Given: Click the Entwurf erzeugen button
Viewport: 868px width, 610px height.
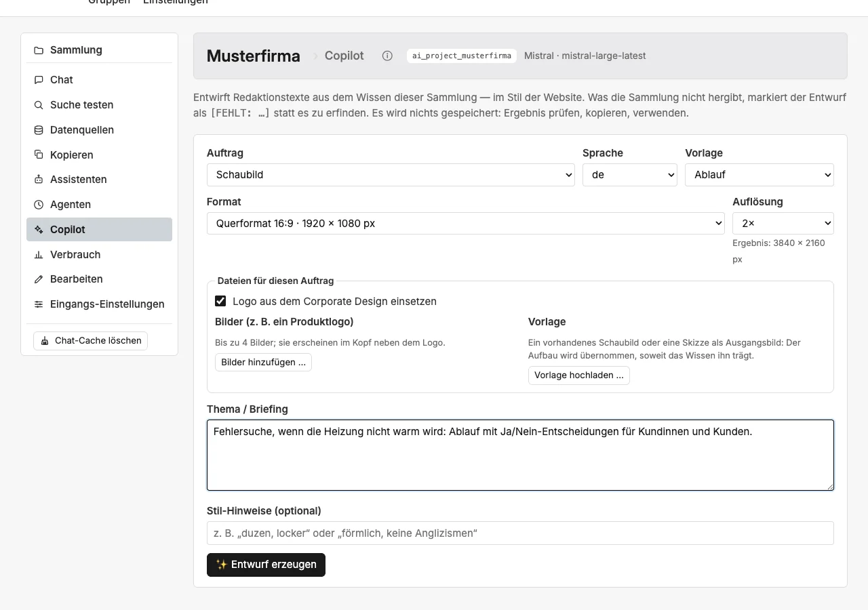Looking at the screenshot, I should [266, 565].
